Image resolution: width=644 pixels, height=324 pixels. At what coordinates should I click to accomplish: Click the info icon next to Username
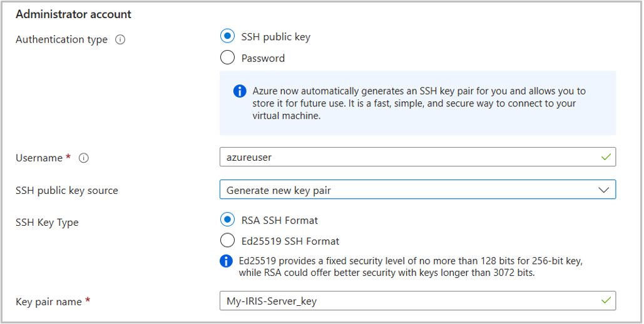click(83, 158)
